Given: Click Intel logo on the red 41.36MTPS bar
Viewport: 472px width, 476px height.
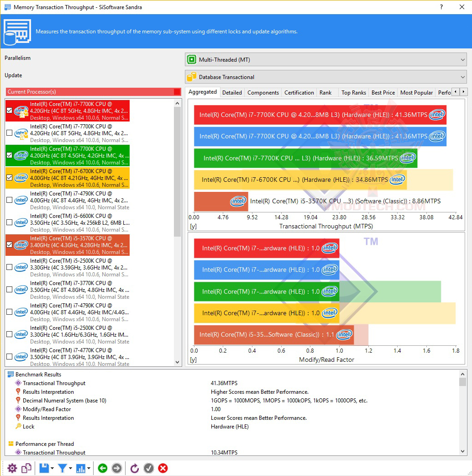Looking at the screenshot, I should click(437, 115).
